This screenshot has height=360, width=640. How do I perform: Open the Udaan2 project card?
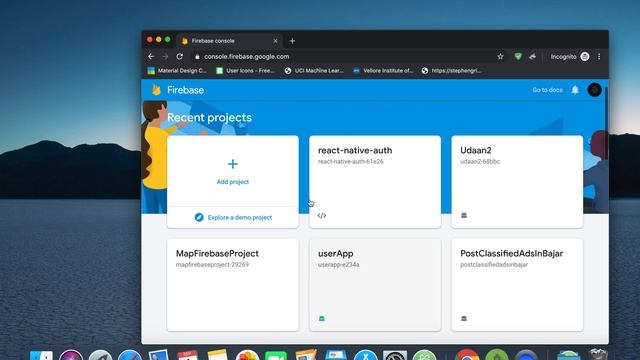(x=517, y=182)
